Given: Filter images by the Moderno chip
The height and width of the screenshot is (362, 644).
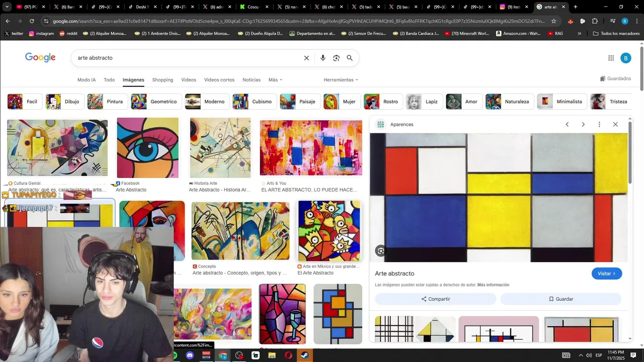Looking at the screenshot, I should (206, 102).
